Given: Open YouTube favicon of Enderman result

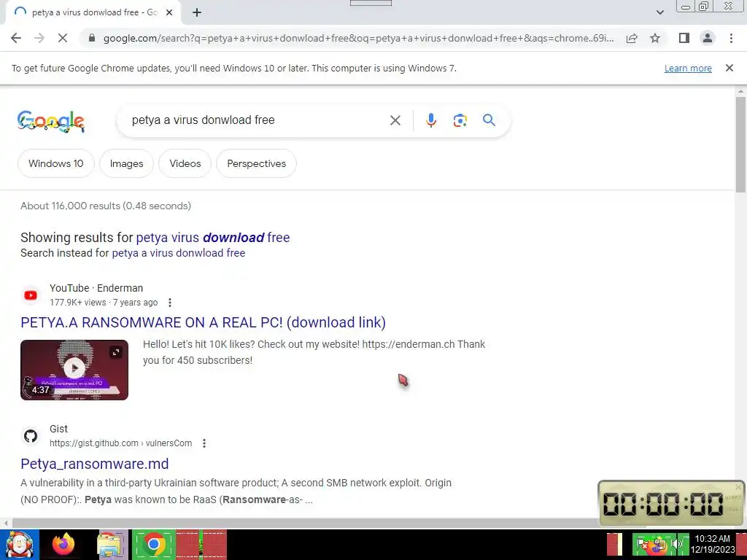Looking at the screenshot, I should (31, 295).
